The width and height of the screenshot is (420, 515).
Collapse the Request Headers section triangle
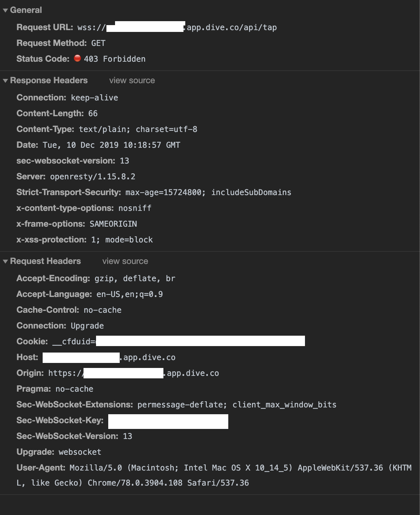5,261
